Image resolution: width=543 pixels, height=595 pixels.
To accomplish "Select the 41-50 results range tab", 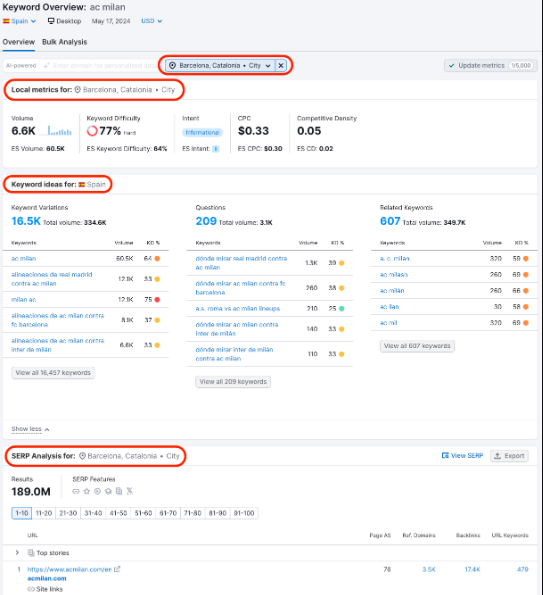I will click(118, 513).
